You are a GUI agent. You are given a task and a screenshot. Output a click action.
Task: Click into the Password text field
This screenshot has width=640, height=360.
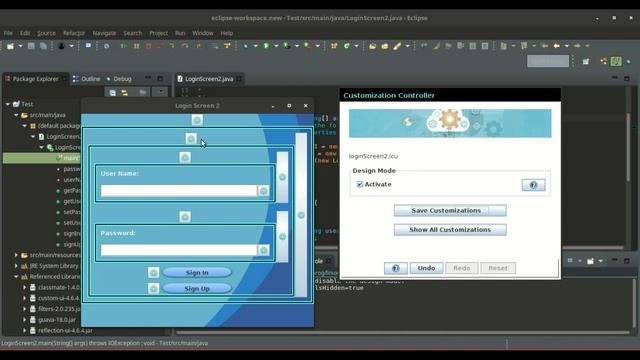[x=179, y=250]
